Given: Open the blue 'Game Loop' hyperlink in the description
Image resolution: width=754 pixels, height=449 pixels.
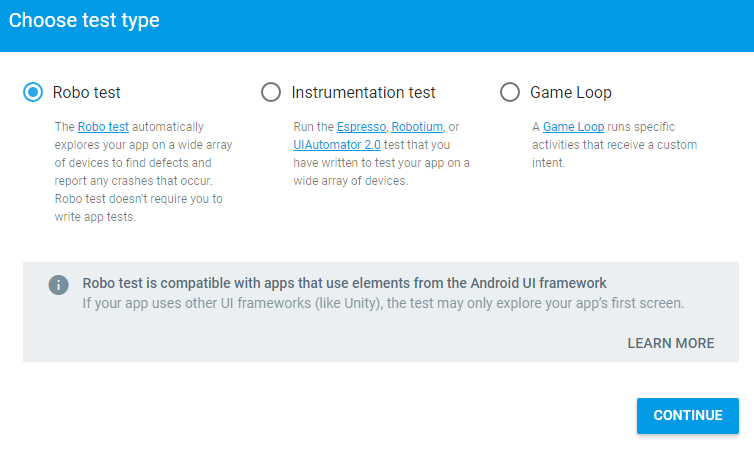Looking at the screenshot, I should (574, 127).
